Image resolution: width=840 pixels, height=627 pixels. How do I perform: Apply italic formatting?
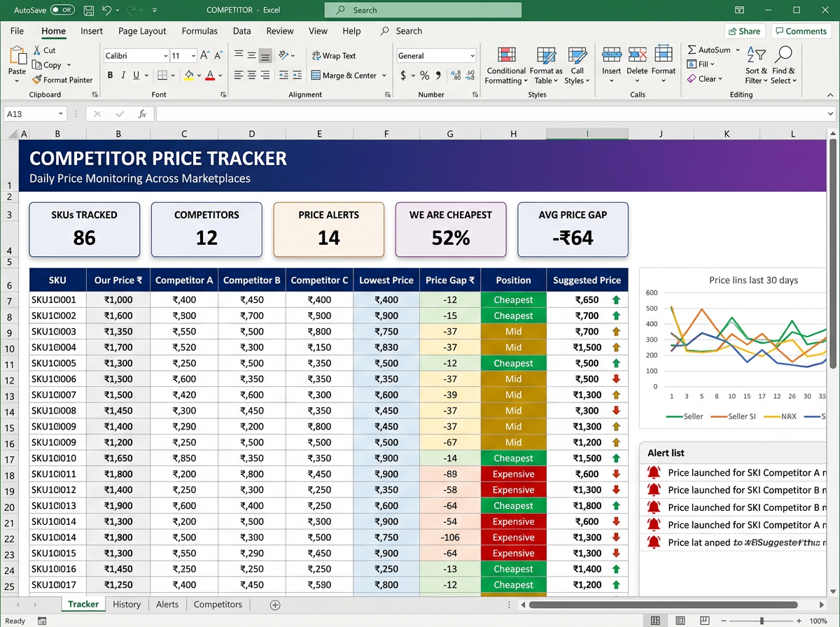point(123,75)
